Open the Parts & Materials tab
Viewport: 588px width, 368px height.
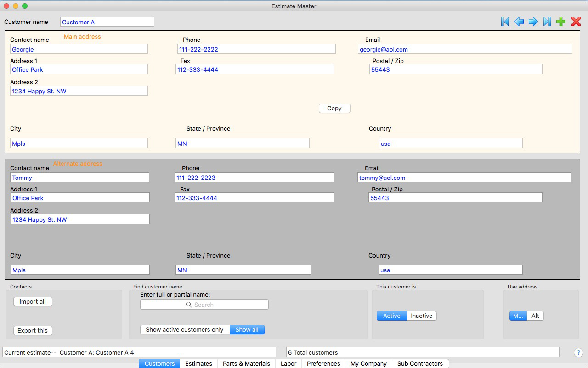pos(246,363)
